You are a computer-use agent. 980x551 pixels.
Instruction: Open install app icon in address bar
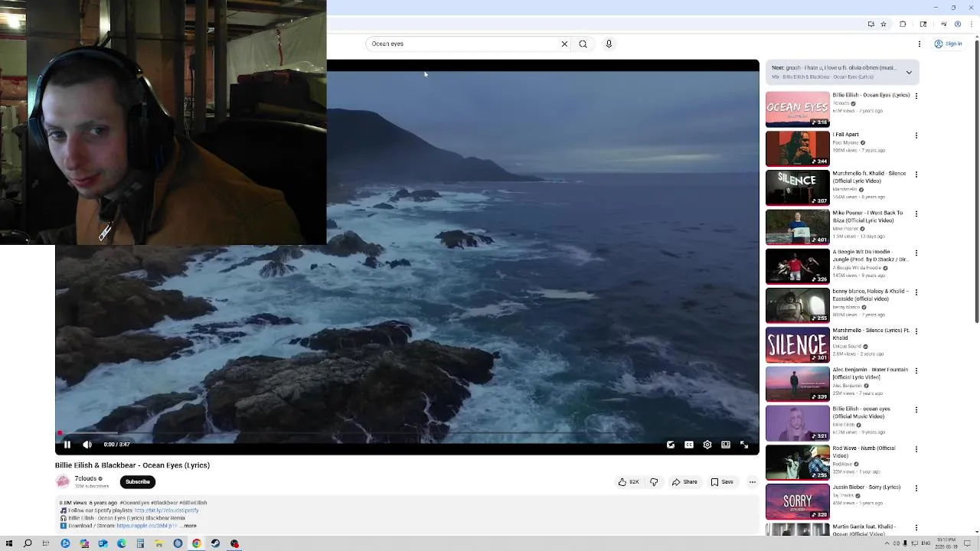(x=871, y=24)
